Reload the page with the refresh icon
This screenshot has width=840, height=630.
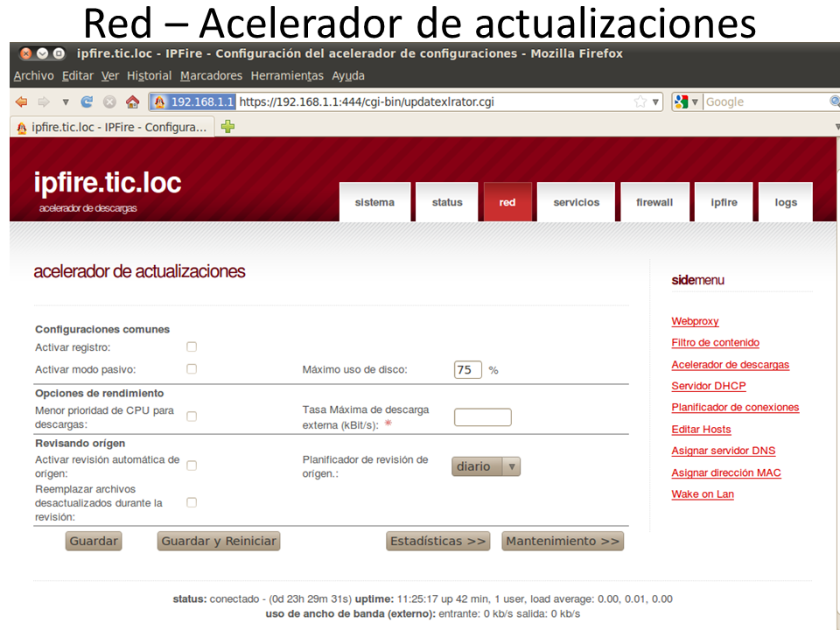click(x=87, y=101)
